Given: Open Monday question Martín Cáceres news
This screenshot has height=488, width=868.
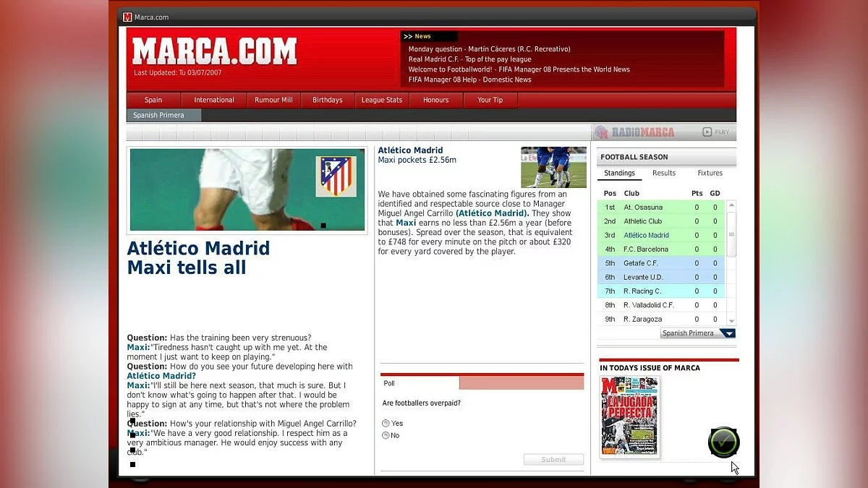Looking at the screenshot, I should (490, 49).
